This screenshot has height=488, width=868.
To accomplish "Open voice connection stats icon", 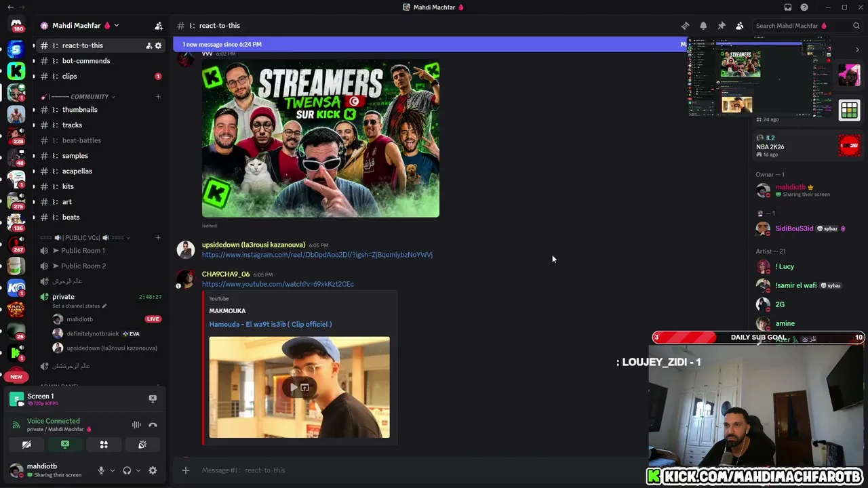I will [x=16, y=425].
